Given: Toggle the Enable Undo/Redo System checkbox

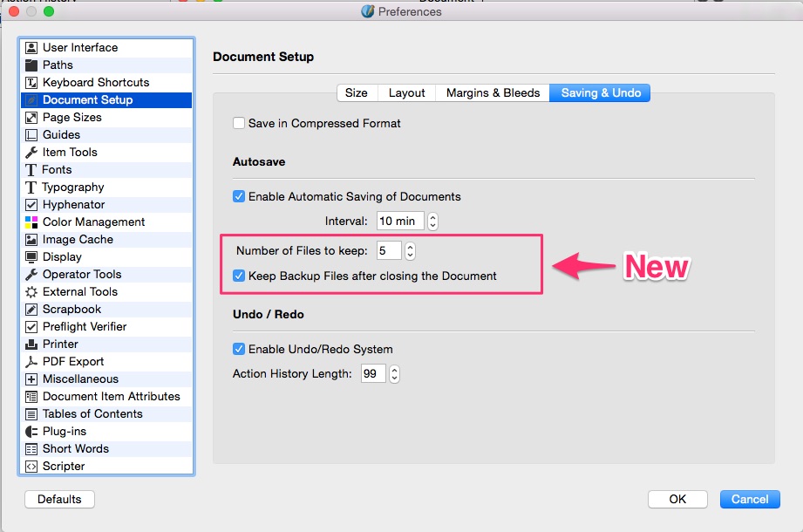Looking at the screenshot, I should [x=239, y=350].
